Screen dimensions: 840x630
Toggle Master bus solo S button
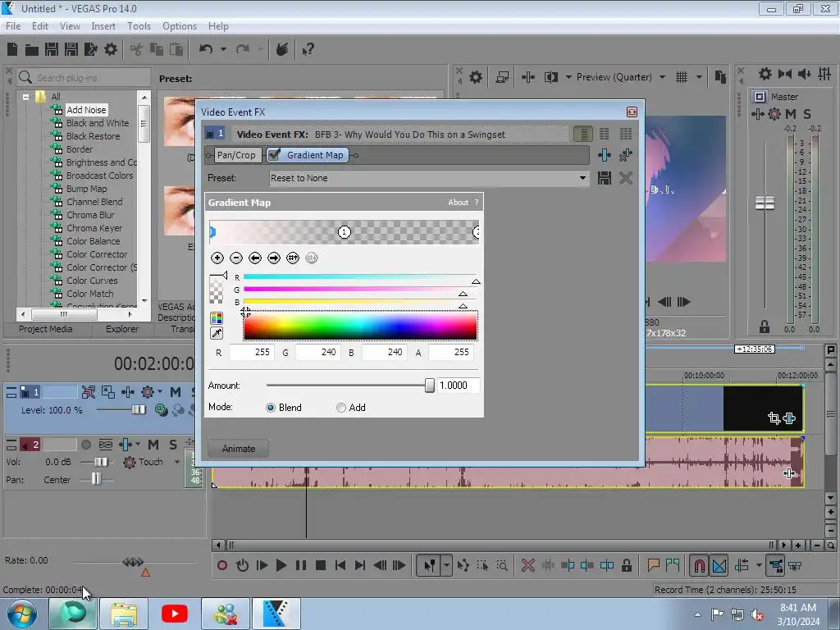(807, 113)
